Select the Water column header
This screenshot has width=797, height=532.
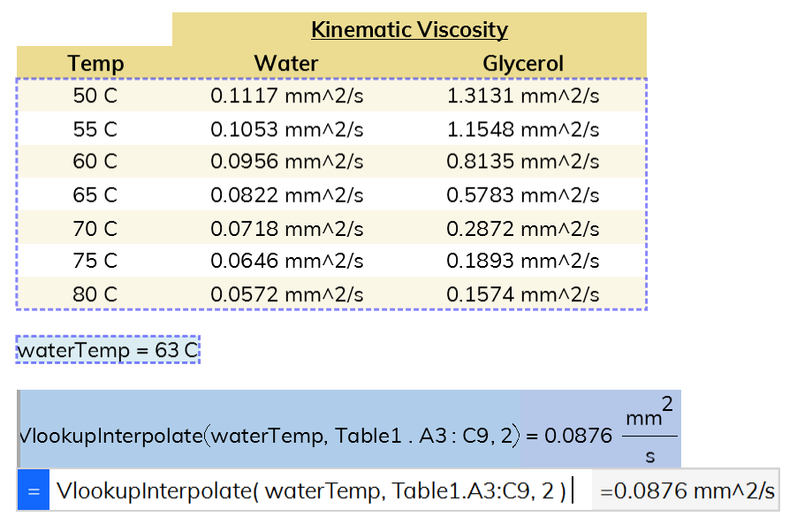[x=286, y=63]
